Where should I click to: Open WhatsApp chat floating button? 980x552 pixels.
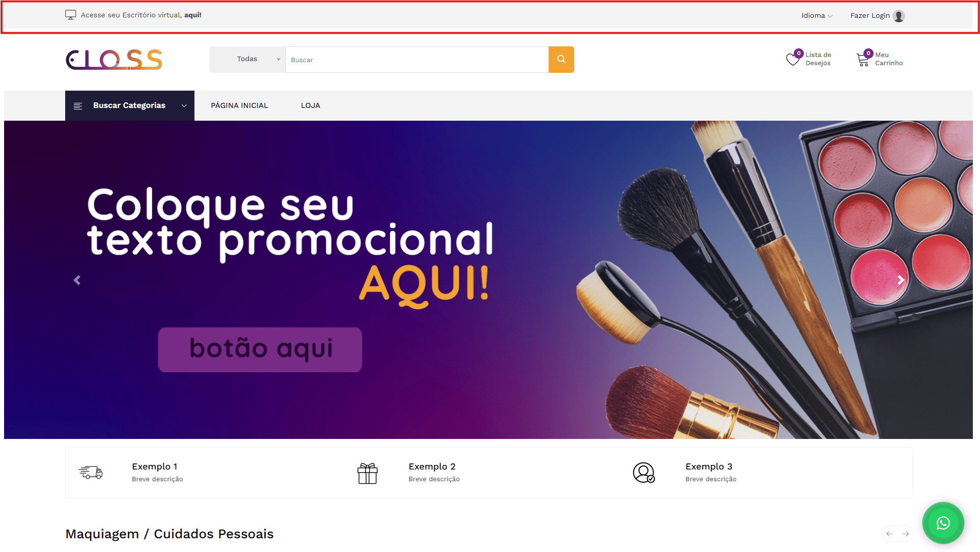943,523
